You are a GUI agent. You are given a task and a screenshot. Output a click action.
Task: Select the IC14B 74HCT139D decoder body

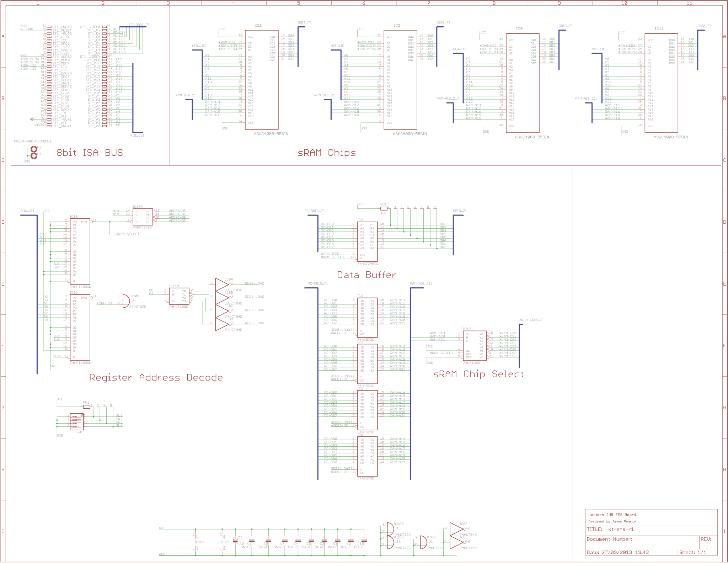coord(143,217)
